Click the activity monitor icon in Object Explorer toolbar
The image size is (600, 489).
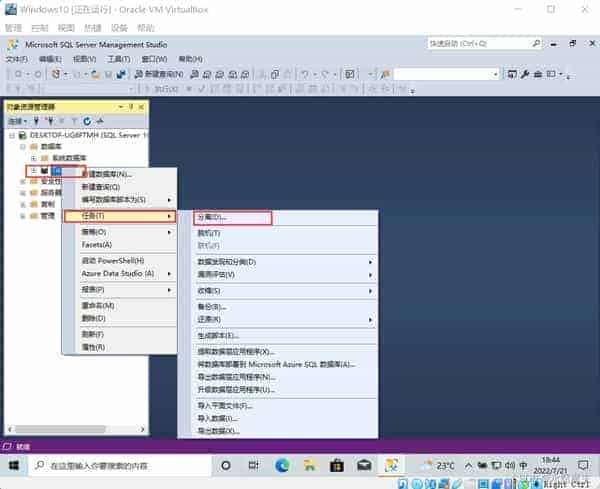[100, 121]
